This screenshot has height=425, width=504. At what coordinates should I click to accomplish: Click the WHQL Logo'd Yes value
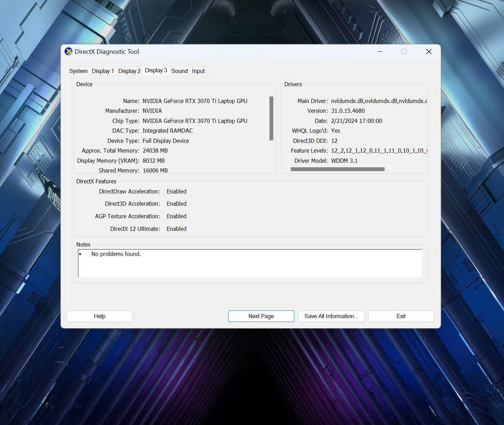335,131
